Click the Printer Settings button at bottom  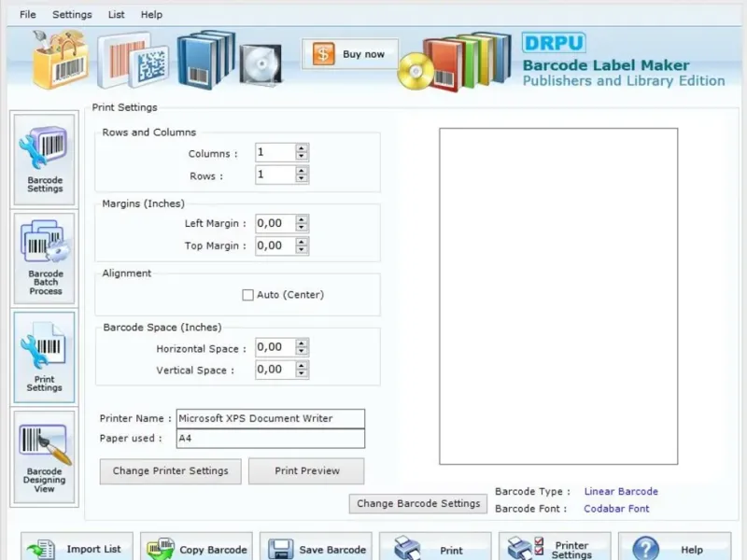tap(555, 547)
